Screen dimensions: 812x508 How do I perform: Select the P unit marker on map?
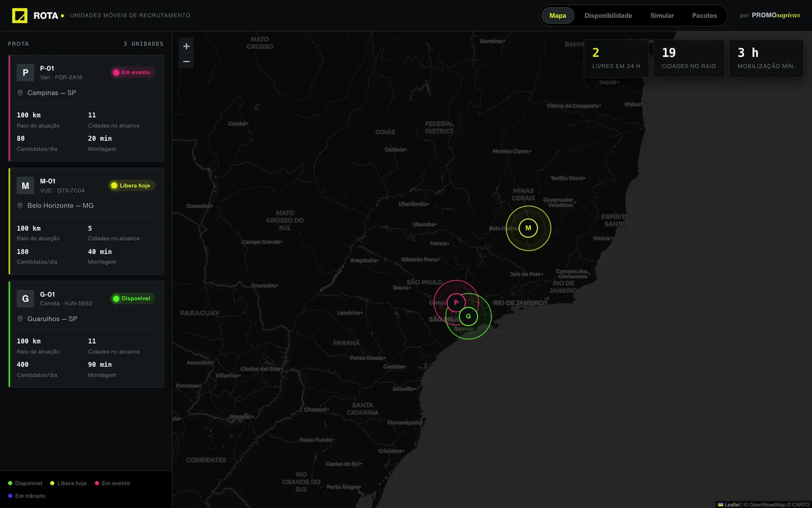[456, 303]
